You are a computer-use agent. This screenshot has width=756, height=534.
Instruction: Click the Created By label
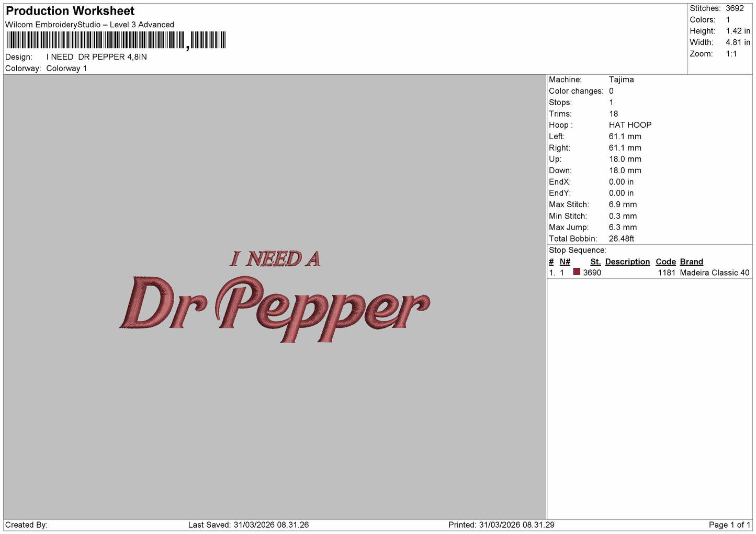coord(26,525)
